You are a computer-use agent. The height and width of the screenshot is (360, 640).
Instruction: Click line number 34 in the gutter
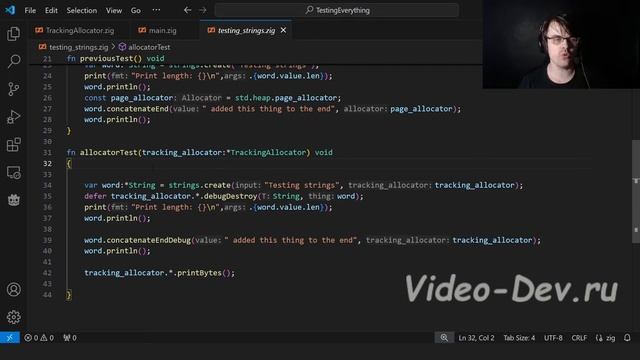(47, 185)
